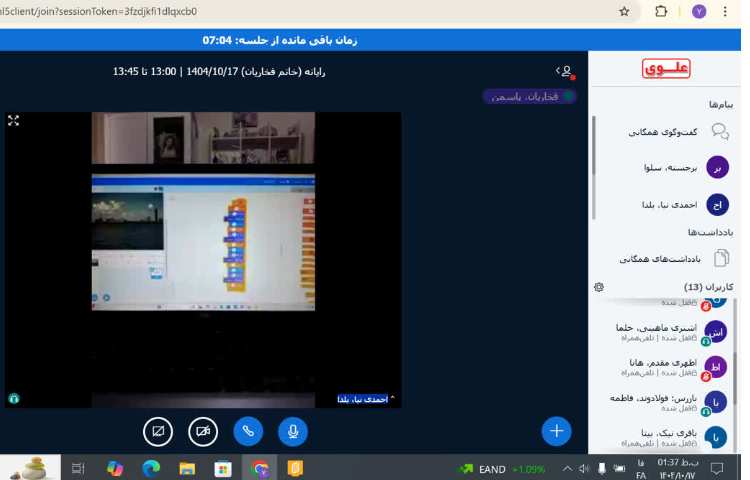
Task: Select user اطهری مقدم، هانا
Action: click(663, 367)
